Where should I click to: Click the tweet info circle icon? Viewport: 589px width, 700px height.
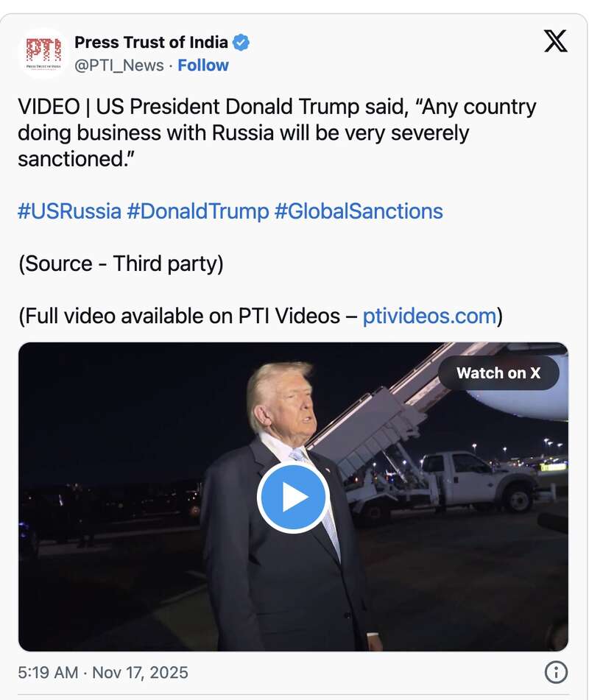point(555,672)
